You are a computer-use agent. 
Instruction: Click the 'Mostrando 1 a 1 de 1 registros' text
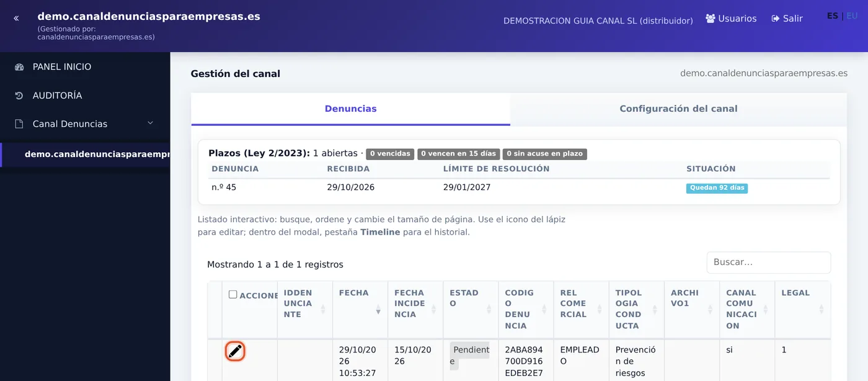coord(275,264)
